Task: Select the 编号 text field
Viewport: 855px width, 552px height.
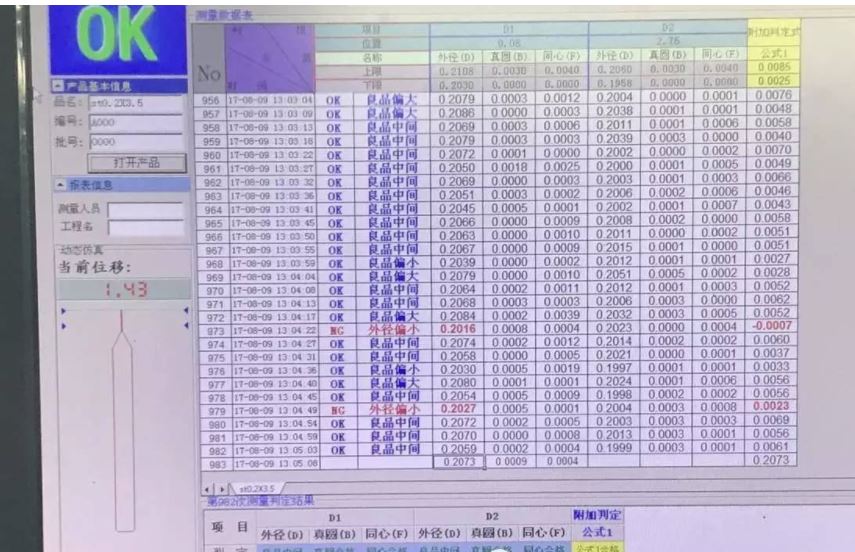Action: (x=136, y=122)
